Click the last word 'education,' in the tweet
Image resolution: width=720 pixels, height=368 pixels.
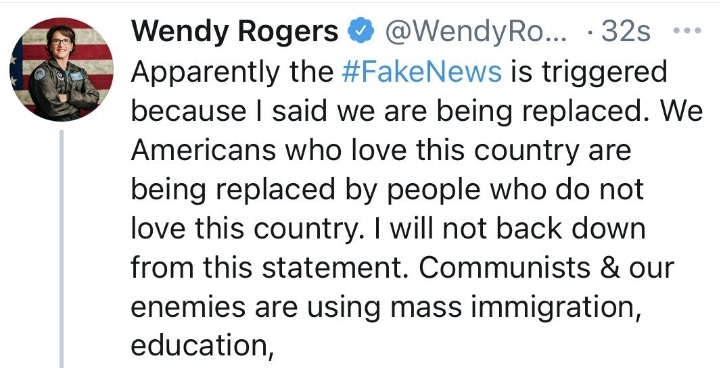coord(202,347)
